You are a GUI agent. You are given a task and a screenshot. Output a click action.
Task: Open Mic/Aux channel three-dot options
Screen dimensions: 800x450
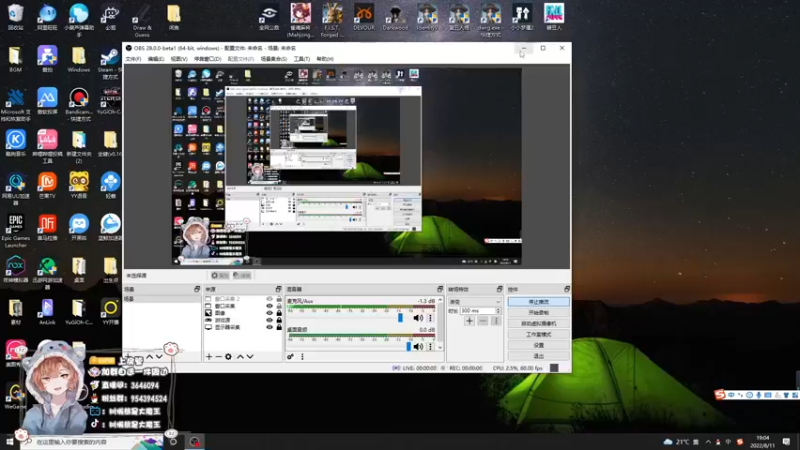430,318
